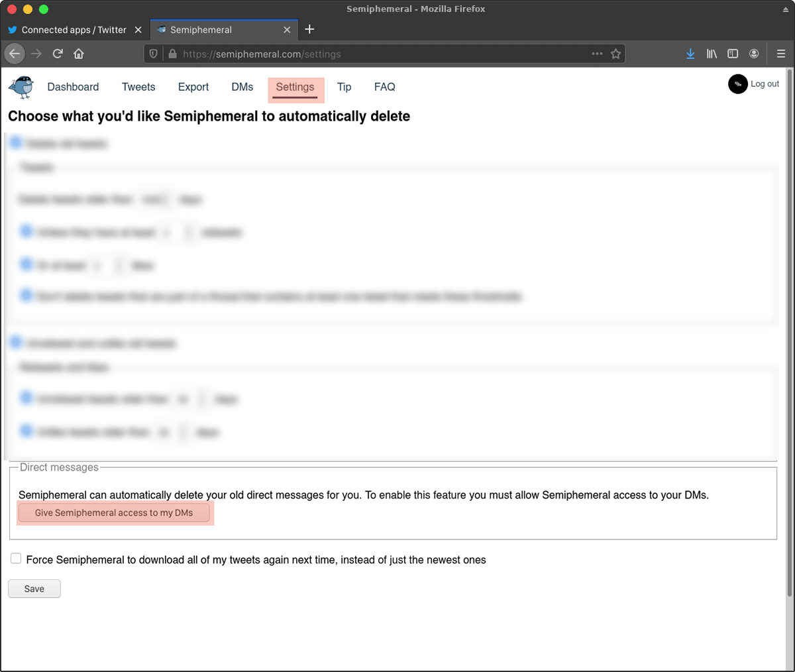Viewport: 795px width, 672px height.
Task: Open page actions three-dot menu
Action: (597, 54)
